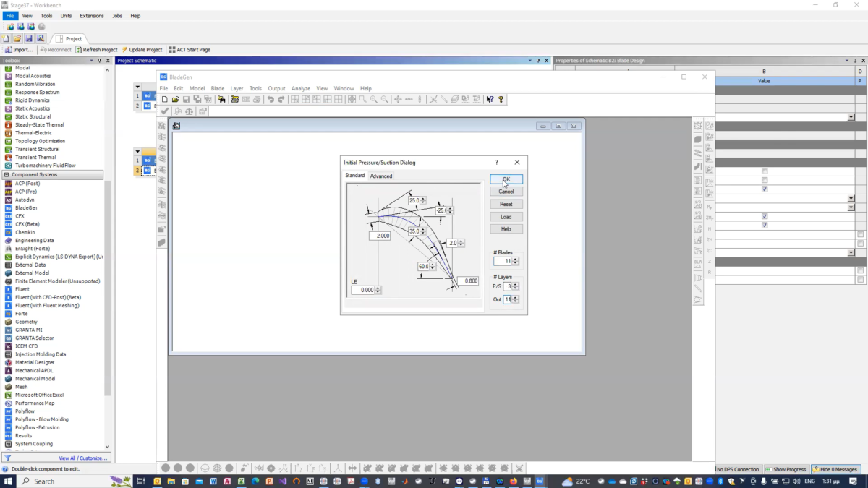Click View All / Customize... link
Image resolution: width=868 pixels, height=488 pixels.
click(82, 458)
